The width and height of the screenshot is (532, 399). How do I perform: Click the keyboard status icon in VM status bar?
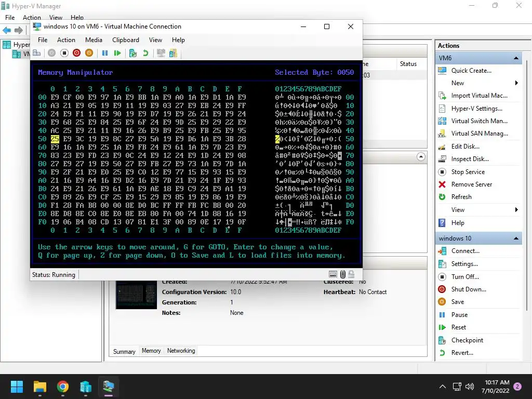click(333, 274)
